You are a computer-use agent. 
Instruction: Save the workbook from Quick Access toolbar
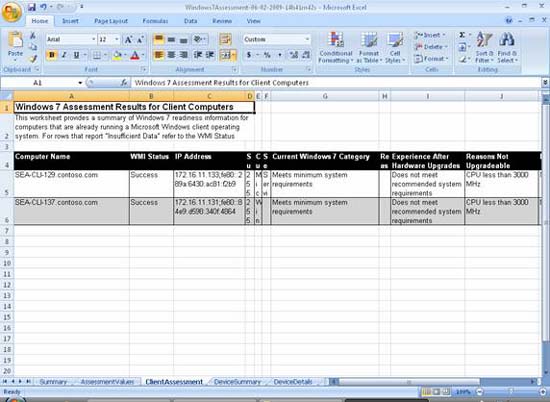coord(32,7)
